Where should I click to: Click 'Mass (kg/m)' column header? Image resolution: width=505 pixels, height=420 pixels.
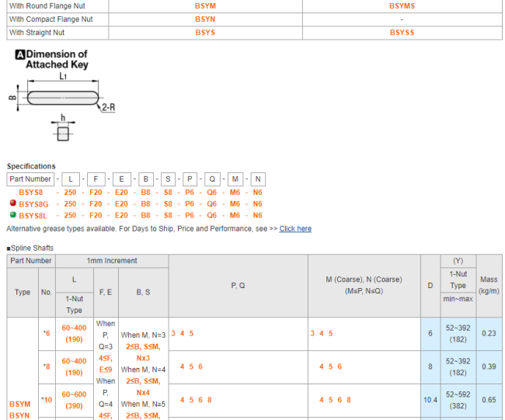point(489,285)
